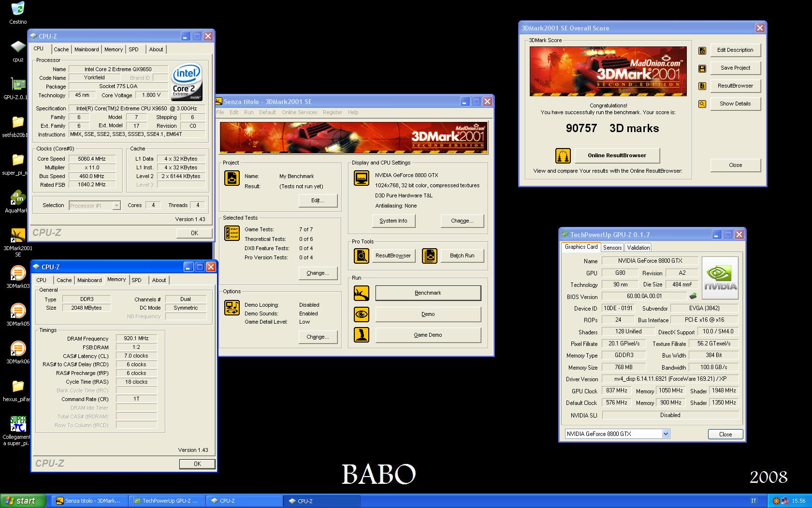Click the GPU Clock 837 MHz field

[616, 391]
